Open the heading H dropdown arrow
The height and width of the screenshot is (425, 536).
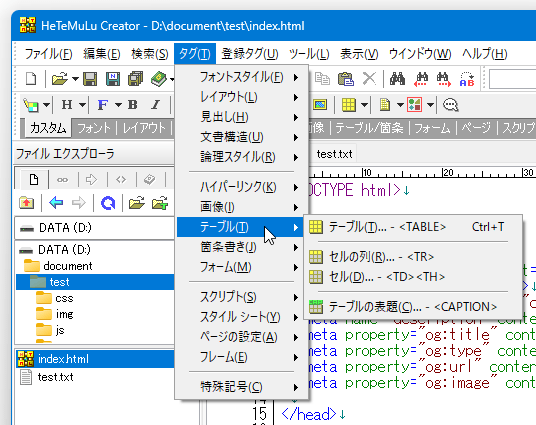click(x=82, y=105)
